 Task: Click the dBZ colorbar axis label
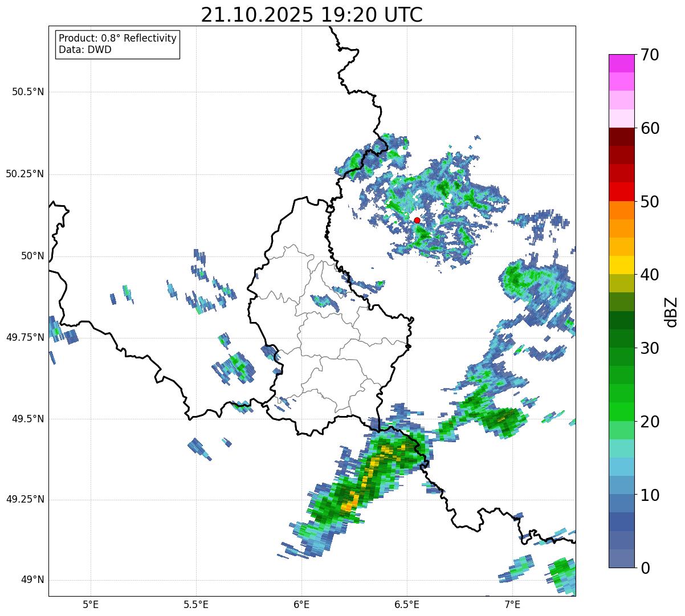coord(671,312)
